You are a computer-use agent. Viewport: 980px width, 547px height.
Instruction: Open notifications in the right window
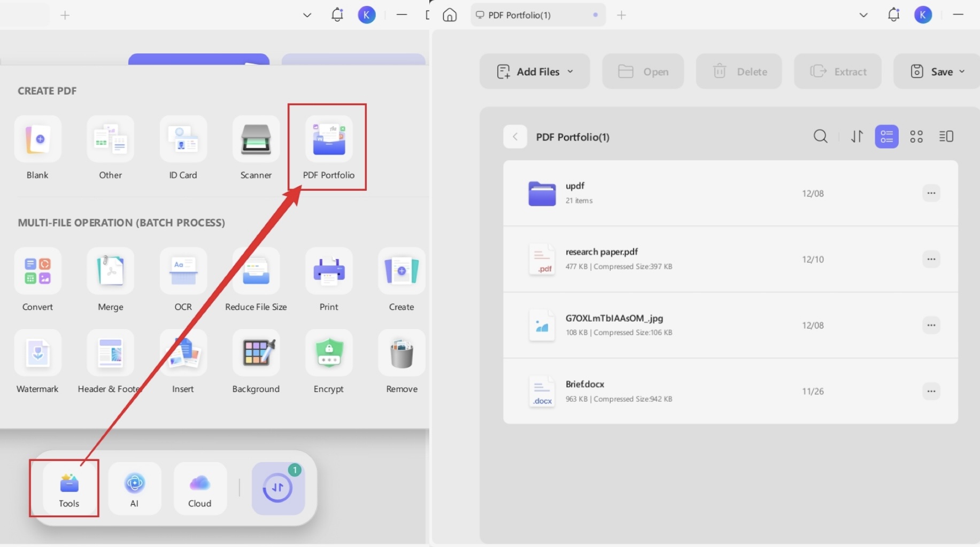(x=893, y=15)
